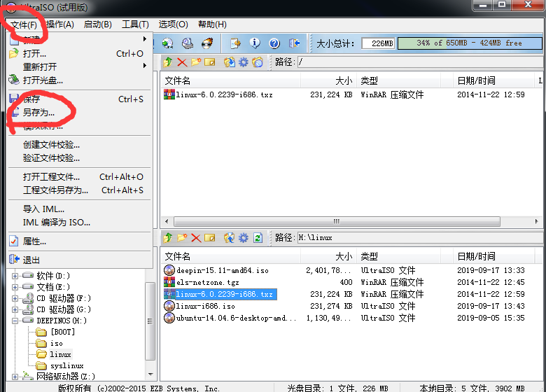
Task: Click ISO pane horizontal scrollbar thumb
Action: pyautogui.click(x=337, y=221)
